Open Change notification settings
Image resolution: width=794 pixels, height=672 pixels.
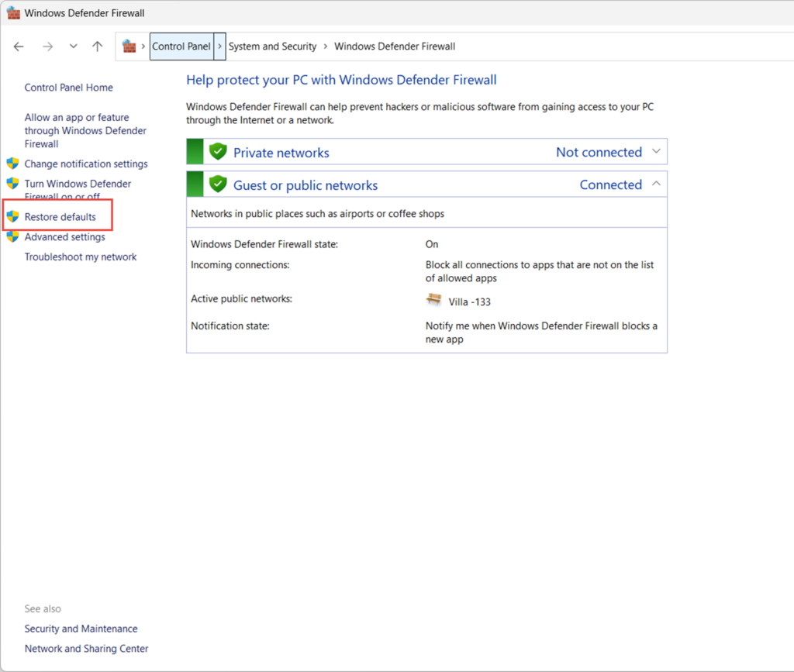pos(86,164)
